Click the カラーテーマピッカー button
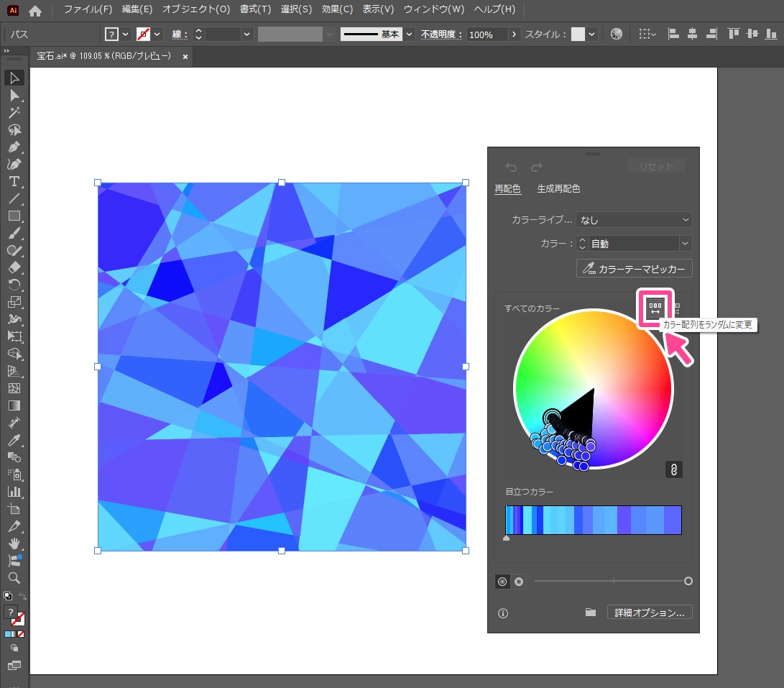The image size is (784, 688). tap(634, 269)
